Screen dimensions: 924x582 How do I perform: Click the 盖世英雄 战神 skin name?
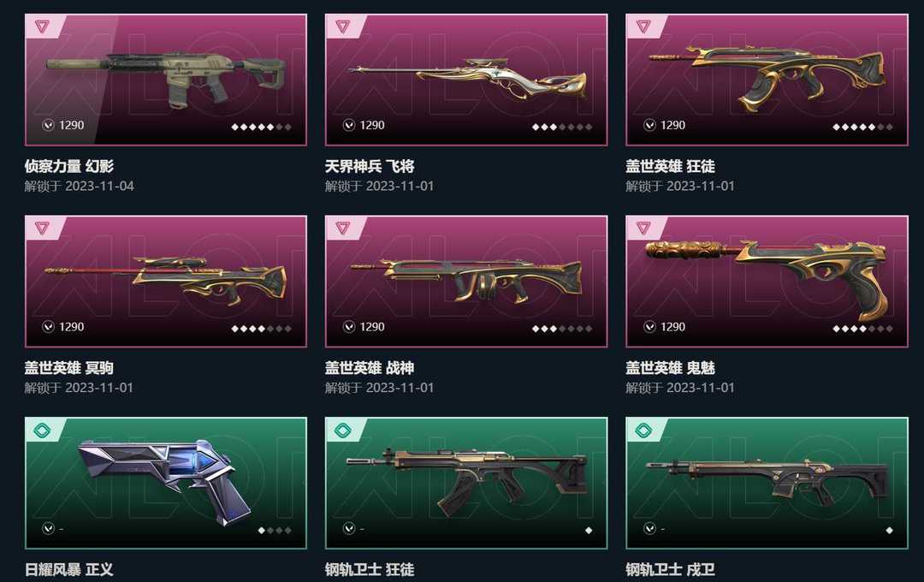pyautogui.click(x=370, y=369)
